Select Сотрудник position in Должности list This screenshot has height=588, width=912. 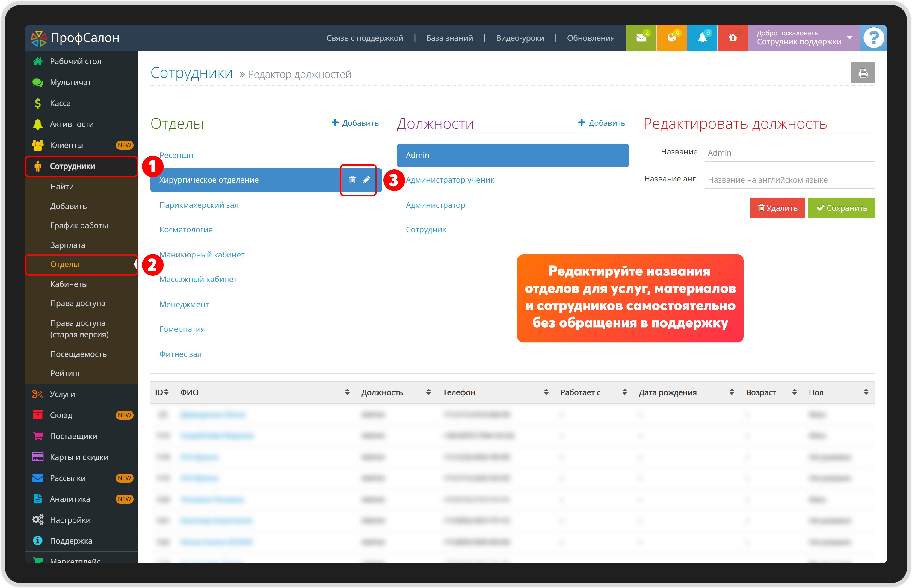(426, 230)
